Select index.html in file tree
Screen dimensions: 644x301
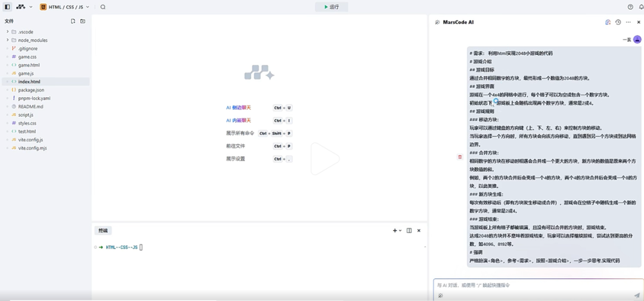click(x=45, y=81)
